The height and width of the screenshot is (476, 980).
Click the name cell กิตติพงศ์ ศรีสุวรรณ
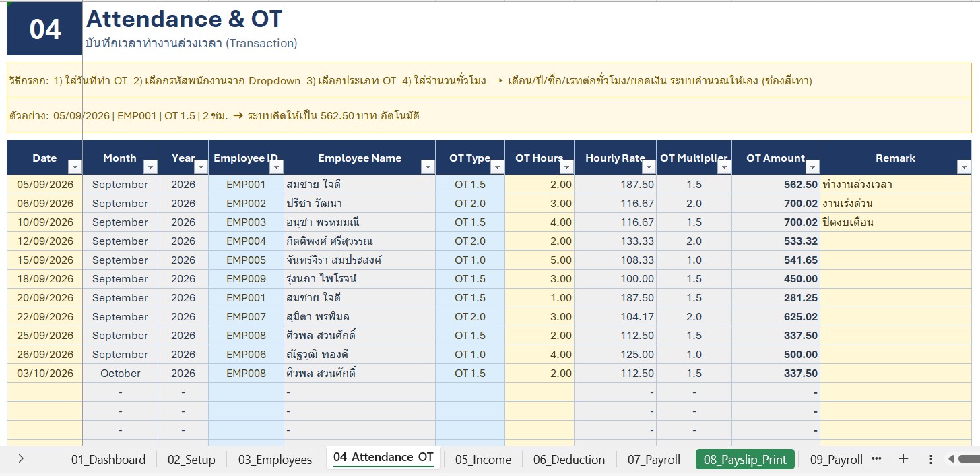coord(360,241)
